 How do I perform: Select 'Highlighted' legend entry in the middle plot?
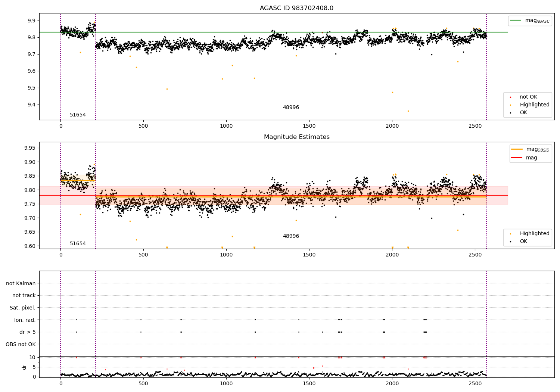[x=534, y=234]
